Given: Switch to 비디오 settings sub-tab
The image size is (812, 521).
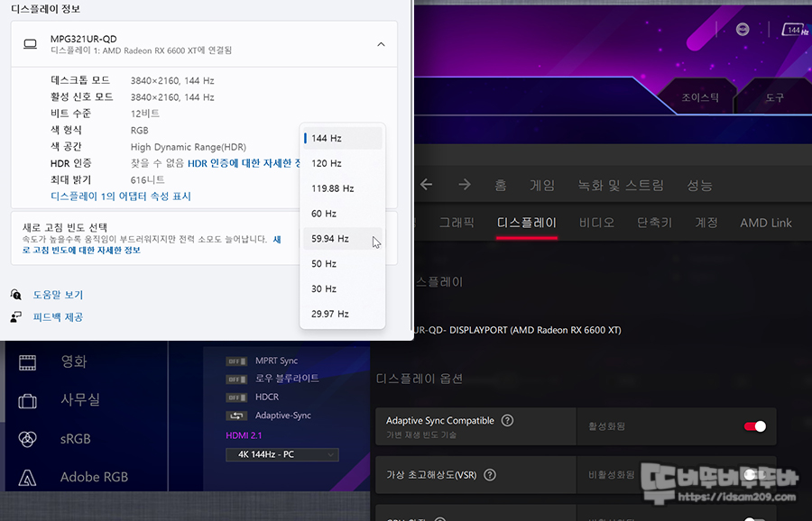Looking at the screenshot, I should (x=596, y=223).
